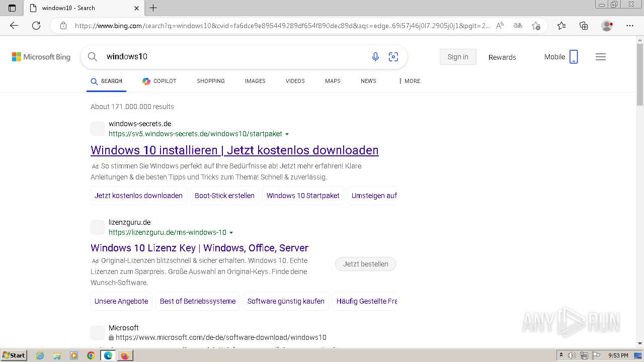Expand windows-secrets.de URL dropdown arrow
The width and height of the screenshot is (644, 362).
click(x=287, y=134)
